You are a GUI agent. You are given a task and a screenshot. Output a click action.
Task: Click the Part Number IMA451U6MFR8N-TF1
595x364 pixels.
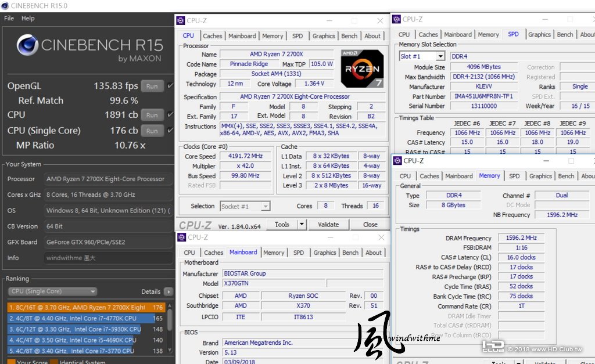(483, 96)
